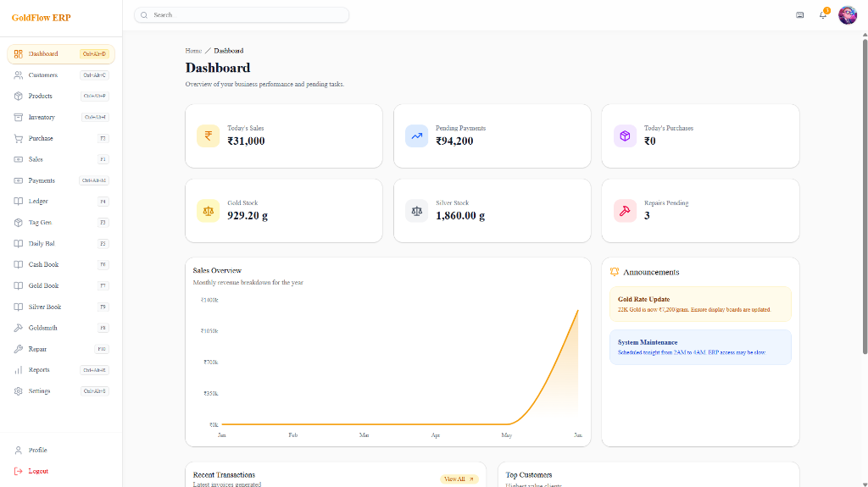This screenshot has height=487, width=868.
Task: Click the Sales banknote icon
Action: (x=19, y=159)
